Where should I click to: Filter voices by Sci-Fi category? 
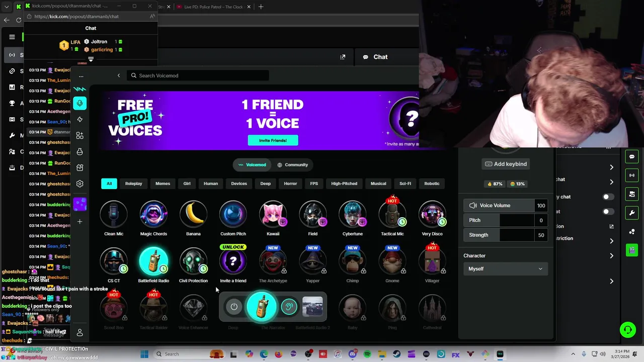click(x=405, y=184)
